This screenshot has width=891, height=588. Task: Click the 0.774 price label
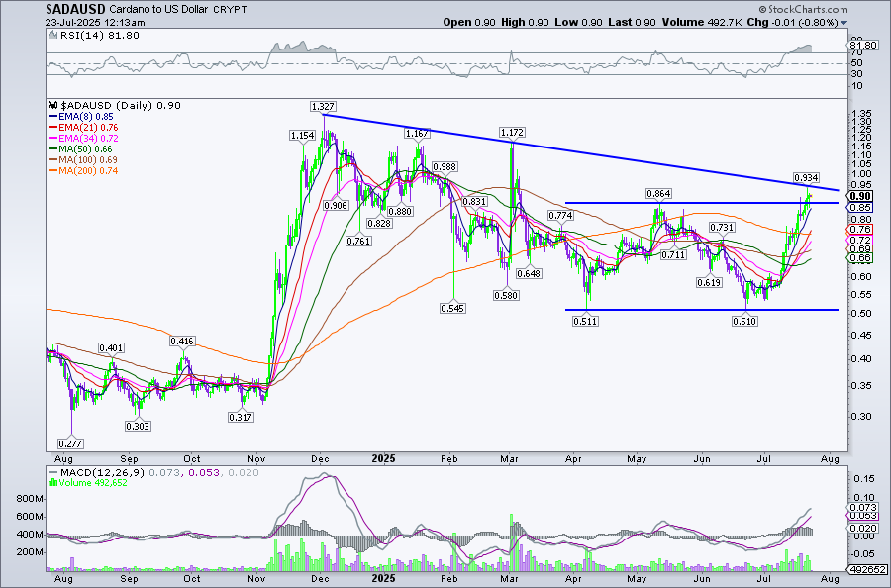[560, 216]
